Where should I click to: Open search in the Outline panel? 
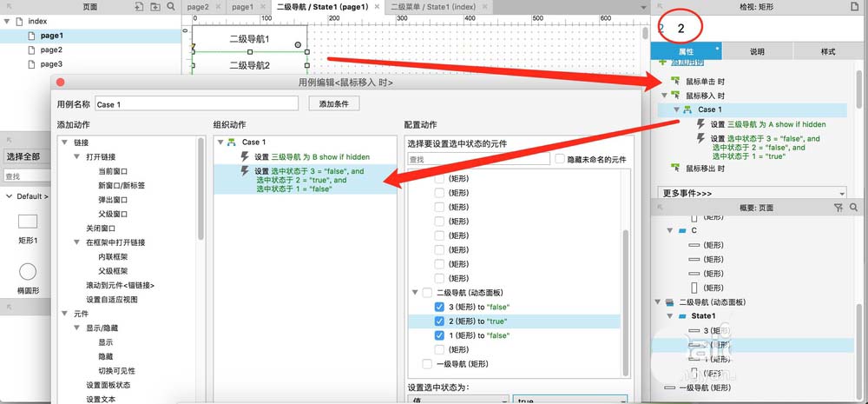point(853,208)
